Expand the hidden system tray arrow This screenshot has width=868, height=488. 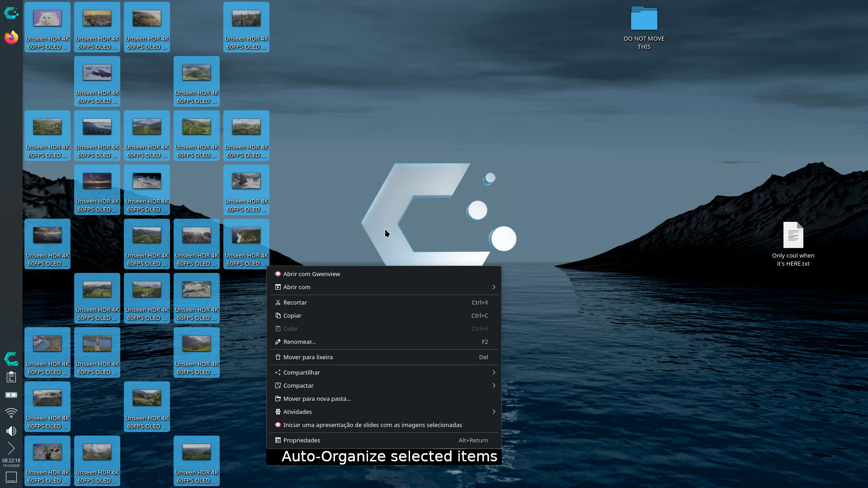[x=11, y=448]
